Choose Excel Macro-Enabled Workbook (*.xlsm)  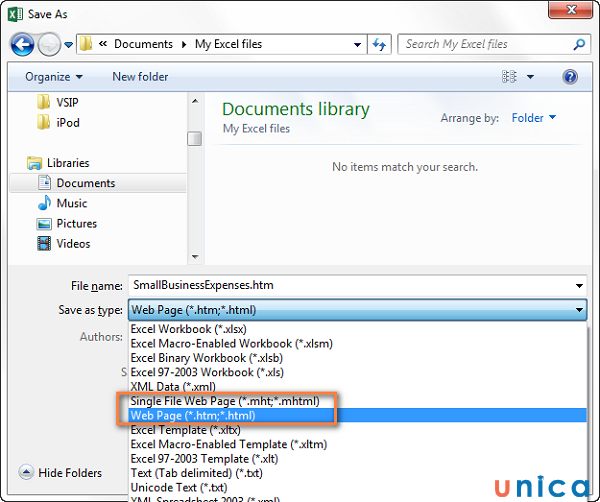[357, 344]
